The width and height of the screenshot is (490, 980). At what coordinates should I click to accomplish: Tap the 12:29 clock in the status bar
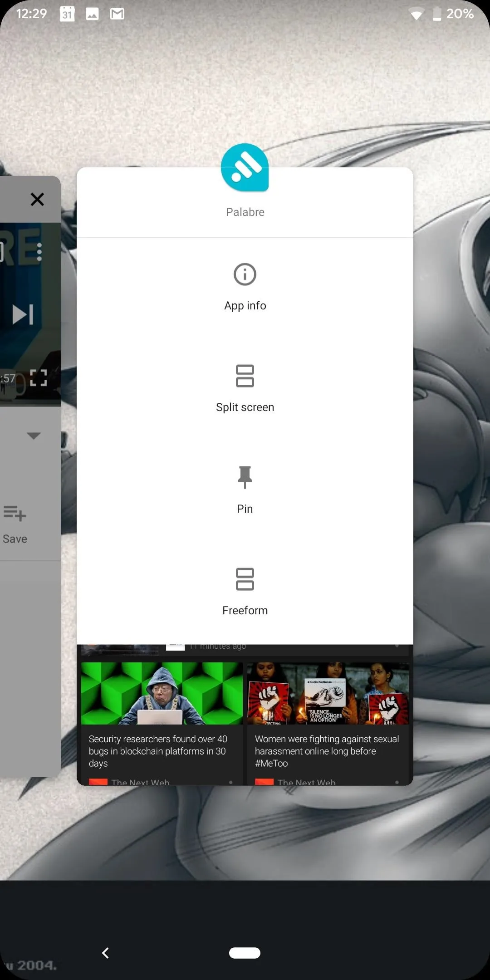pyautogui.click(x=31, y=14)
